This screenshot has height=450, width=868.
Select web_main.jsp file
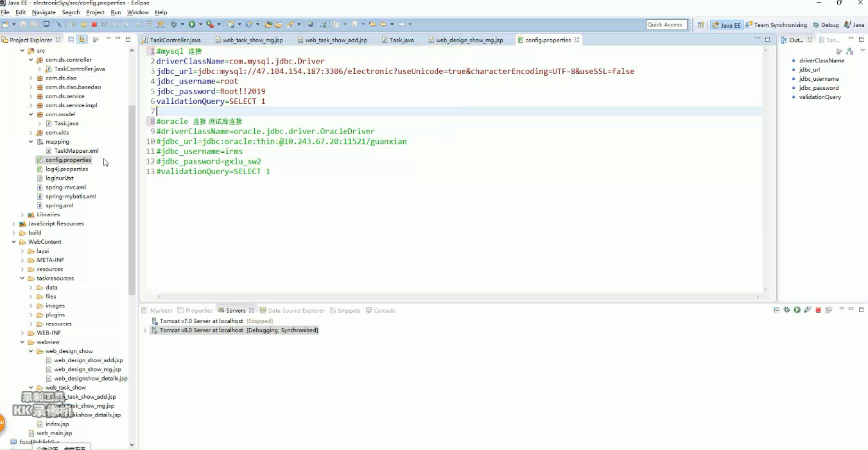[x=49, y=433]
